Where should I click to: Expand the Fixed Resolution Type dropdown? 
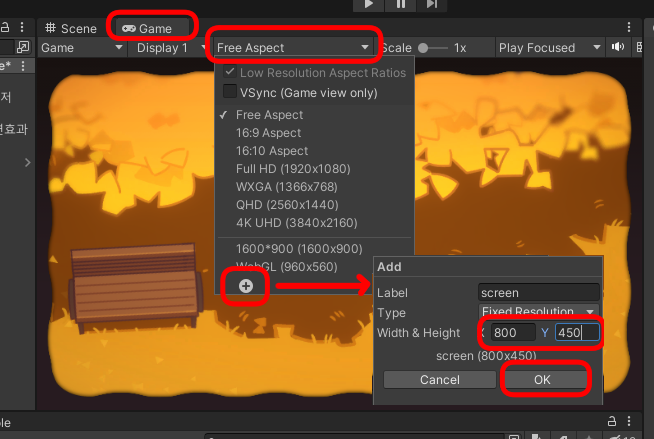click(538, 311)
